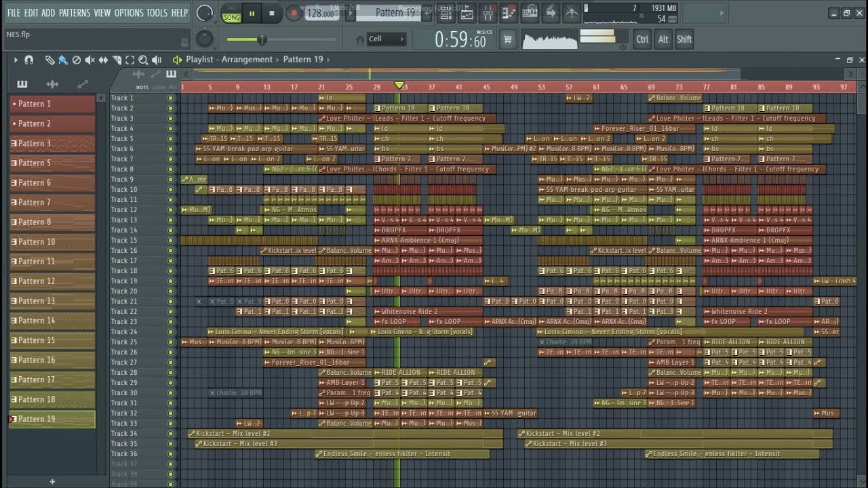Toggle PAT/SONG playback mode
868x488 pixels.
coord(232,13)
